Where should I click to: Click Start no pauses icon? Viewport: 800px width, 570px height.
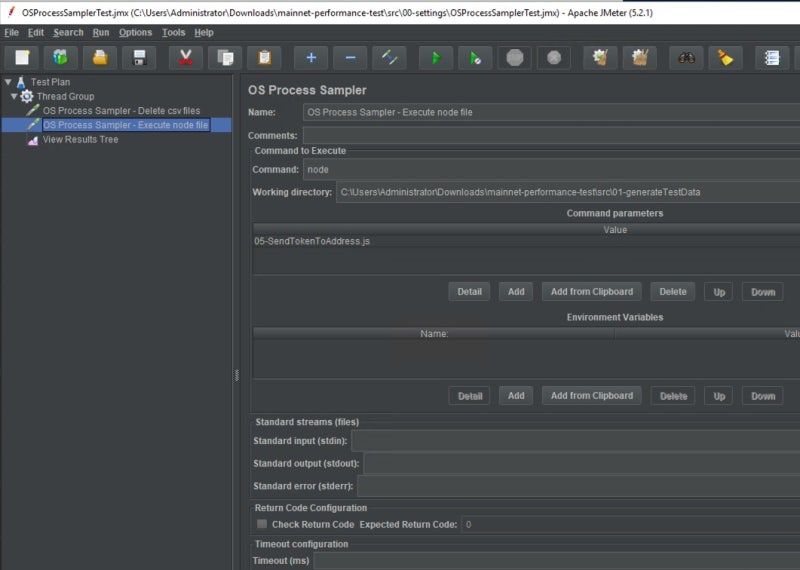pos(475,58)
